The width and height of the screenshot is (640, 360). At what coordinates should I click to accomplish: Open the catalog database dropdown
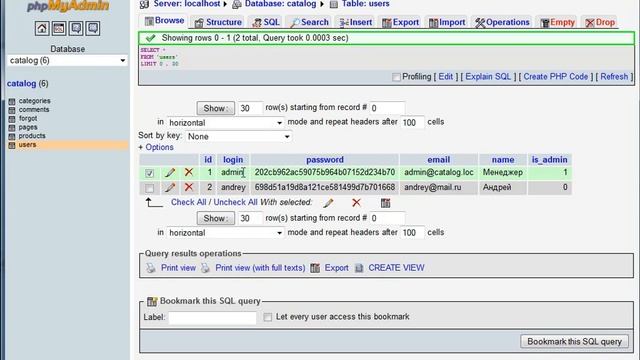click(67, 60)
